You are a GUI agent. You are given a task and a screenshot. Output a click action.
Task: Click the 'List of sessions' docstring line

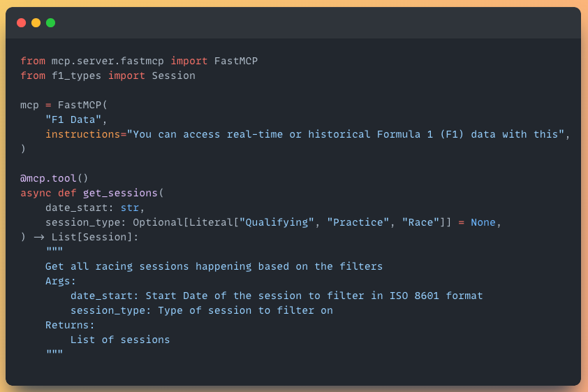[120, 340]
